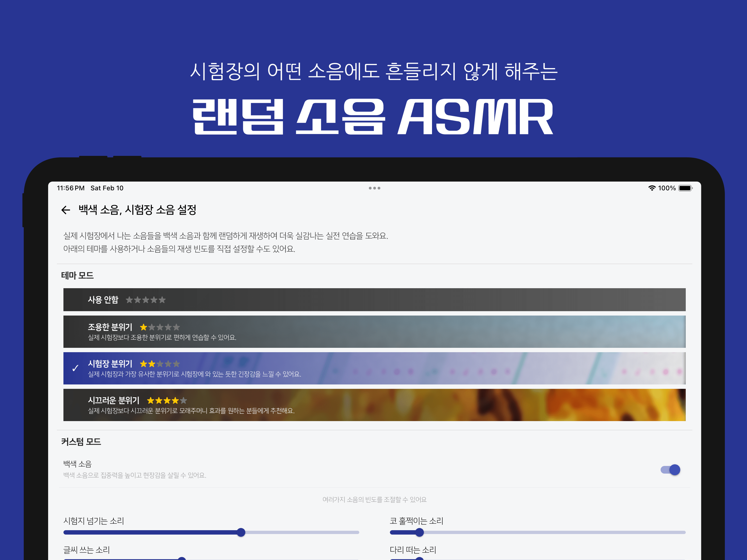Select the 시험장 분위기 theme
The width and height of the screenshot is (747, 560).
[x=375, y=368]
